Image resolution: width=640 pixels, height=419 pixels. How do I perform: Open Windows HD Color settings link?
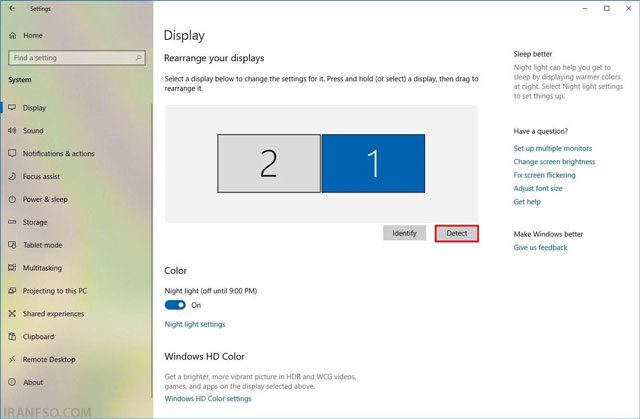pyautogui.click(x=208, y=399)
